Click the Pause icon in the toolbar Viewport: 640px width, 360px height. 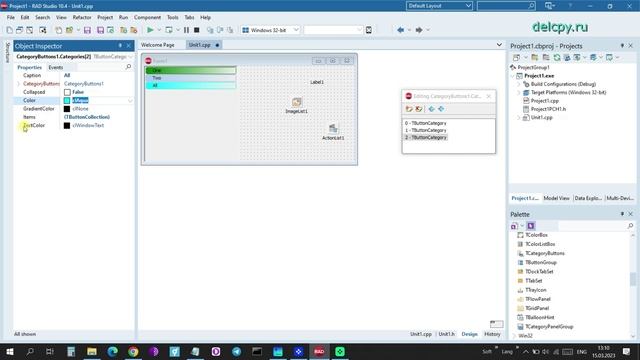(186, 30)
